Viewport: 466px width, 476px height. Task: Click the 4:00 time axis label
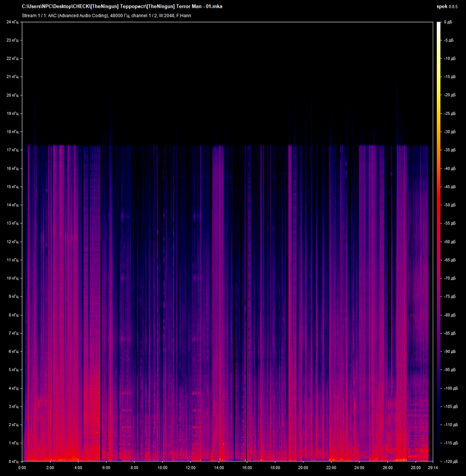(x=79, y=468)
